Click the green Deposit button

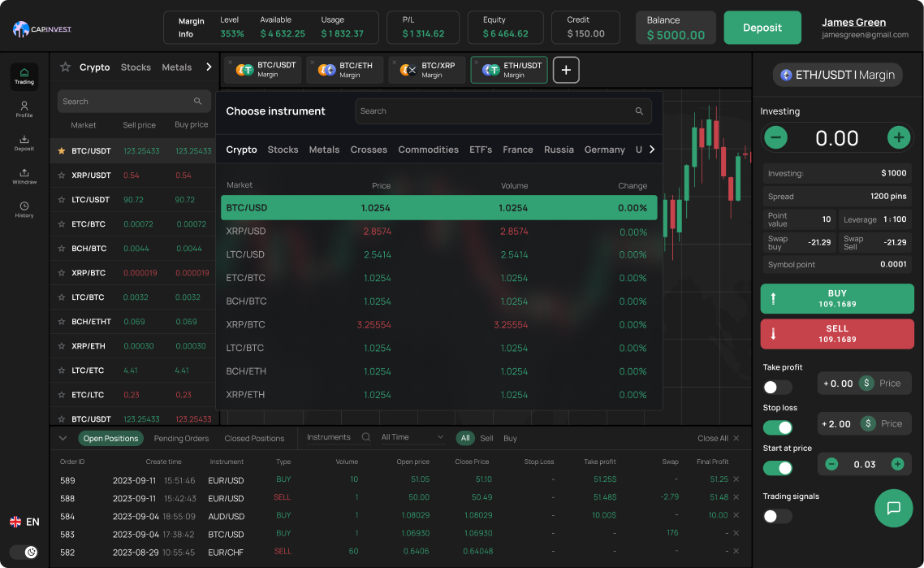[762, 28]
